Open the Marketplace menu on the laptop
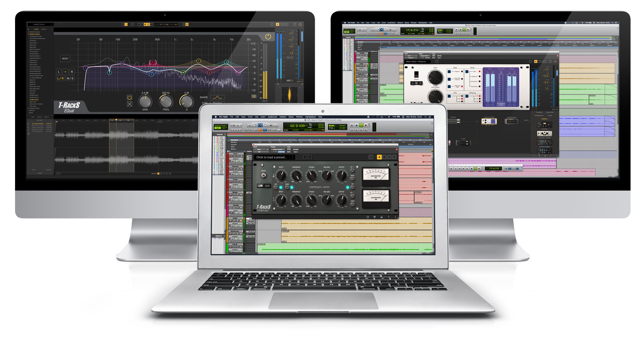The width and height of the screenshot is (644, 353). pyautogui.click(x=310, y=117)
